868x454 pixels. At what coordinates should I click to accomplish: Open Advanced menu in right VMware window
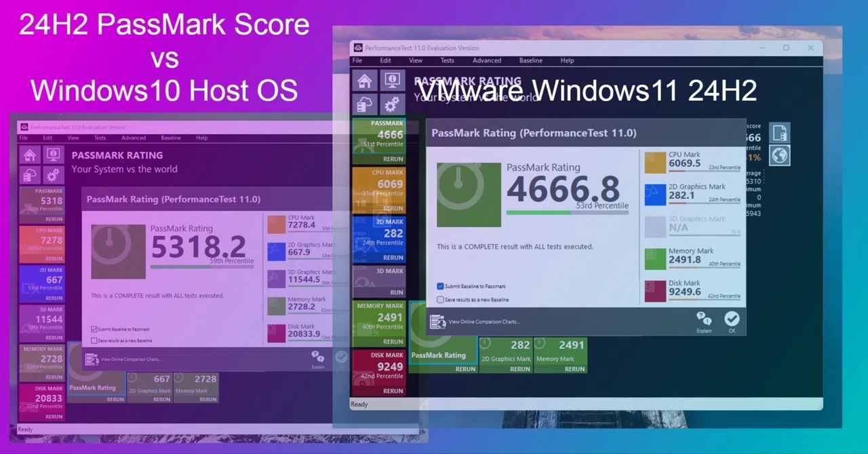point(487,60)
